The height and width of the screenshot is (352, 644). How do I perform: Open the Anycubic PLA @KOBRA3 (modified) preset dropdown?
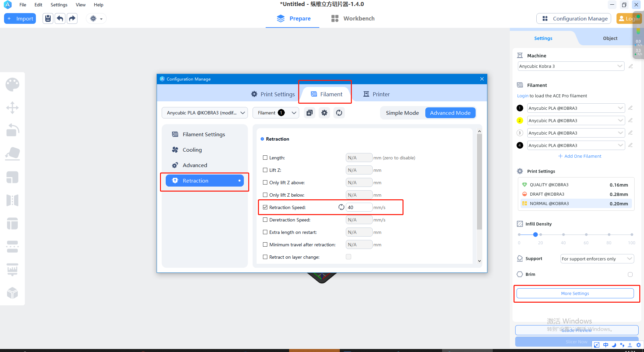point(205,113)
